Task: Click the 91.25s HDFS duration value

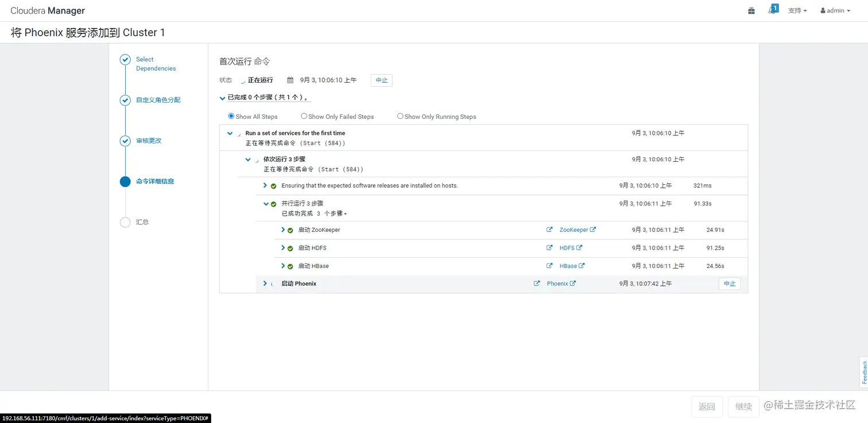Action: point(715,248)
